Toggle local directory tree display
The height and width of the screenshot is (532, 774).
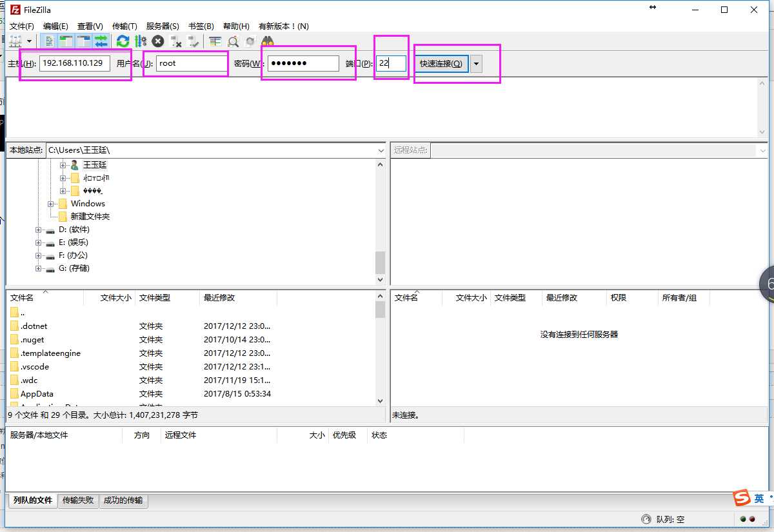pyautogui.click(x=66, y=41)
